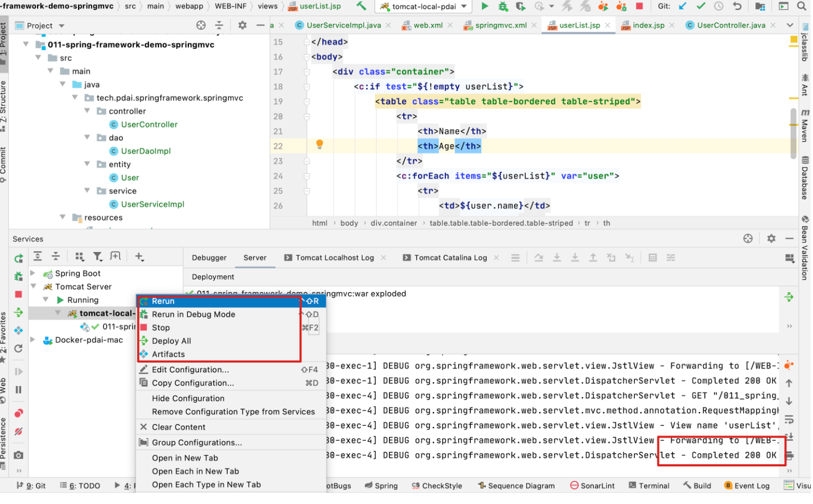Image resolution: width=813 pixels, height=504 pixels.
Task: Click the Deploy All icon in Services strip
Action: pyautogui.click(x=18, y=312)
